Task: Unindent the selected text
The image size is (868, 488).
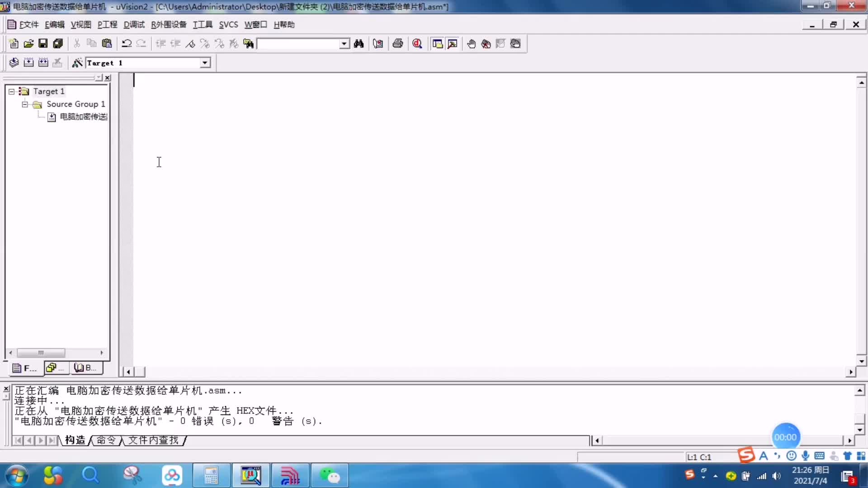Action: (x=175, y=43)
